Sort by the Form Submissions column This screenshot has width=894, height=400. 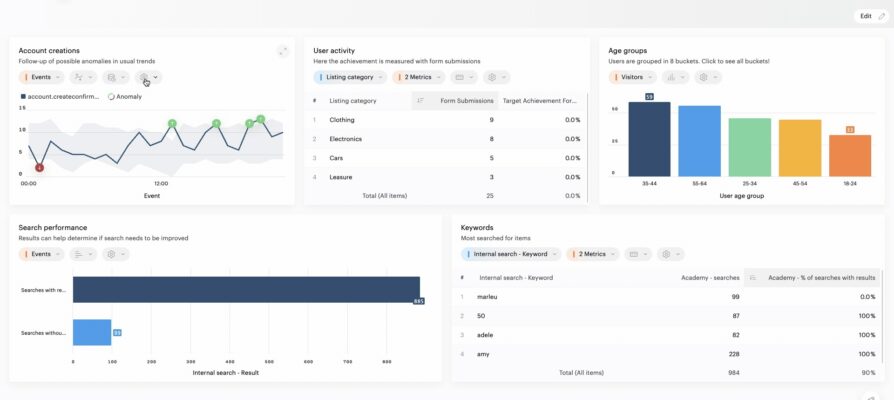[455, 101]
